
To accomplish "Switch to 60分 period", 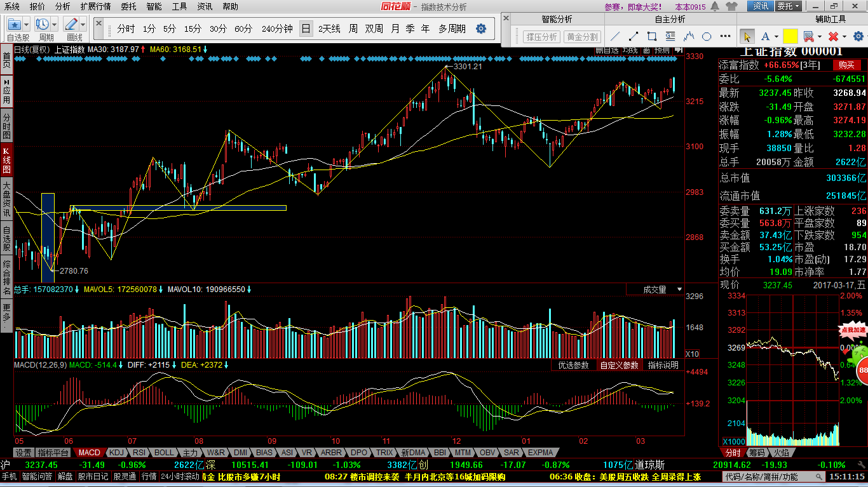I will pos(243,29).
